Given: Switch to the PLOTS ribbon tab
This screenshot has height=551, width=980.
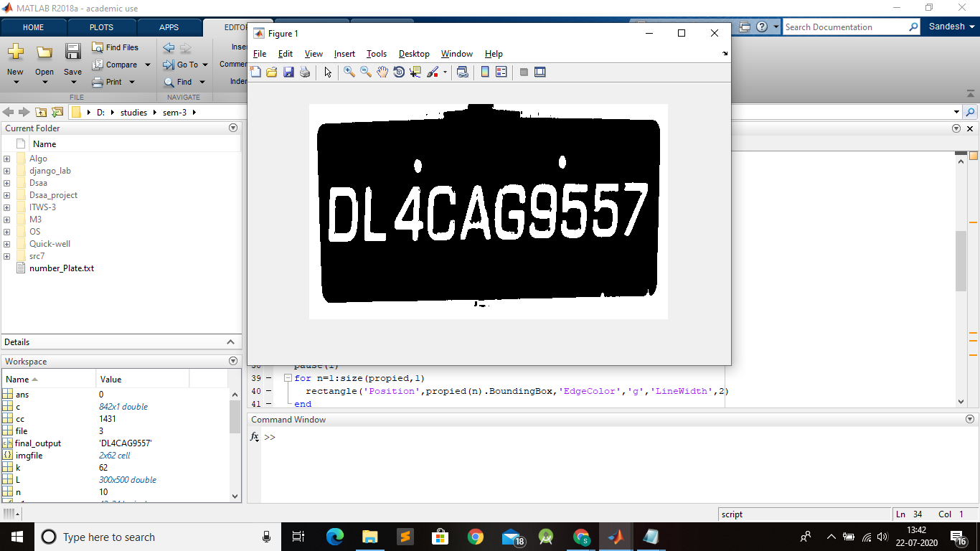Looking at the screenshot, I should [x=101, y=27].
